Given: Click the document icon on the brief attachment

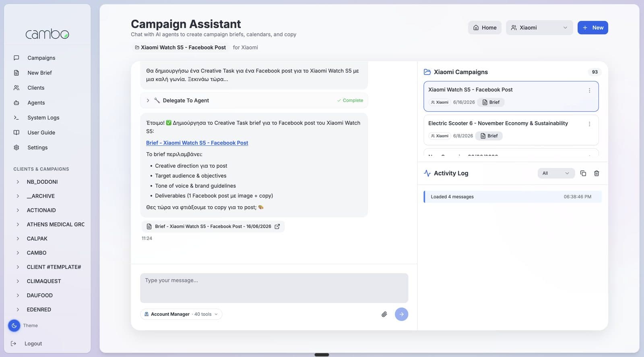Looking at the screenshot, I should click(x=149, y=226).
